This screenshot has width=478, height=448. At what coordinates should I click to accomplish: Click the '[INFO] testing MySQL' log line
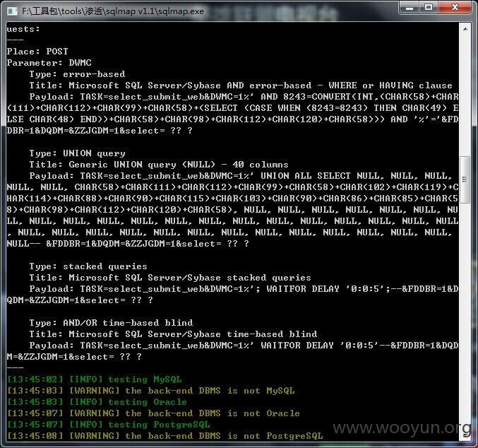coord(95,379)
